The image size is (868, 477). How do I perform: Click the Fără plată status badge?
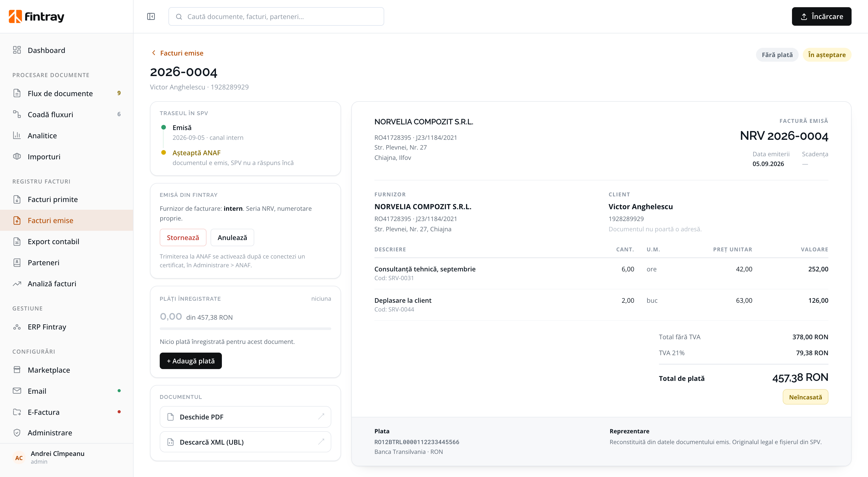(x=777, y=54)
